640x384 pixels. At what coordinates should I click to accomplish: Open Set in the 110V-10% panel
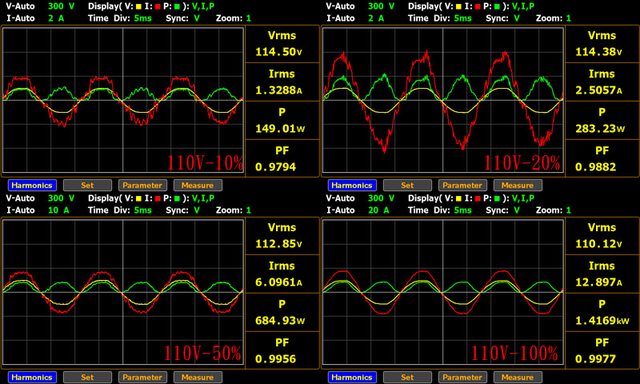click(x=87, y=185)
